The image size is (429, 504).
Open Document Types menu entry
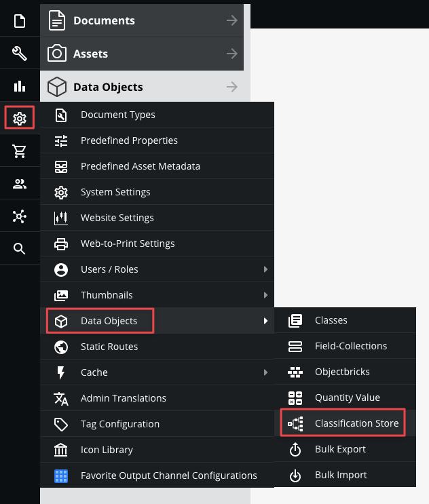pos(157,115)
